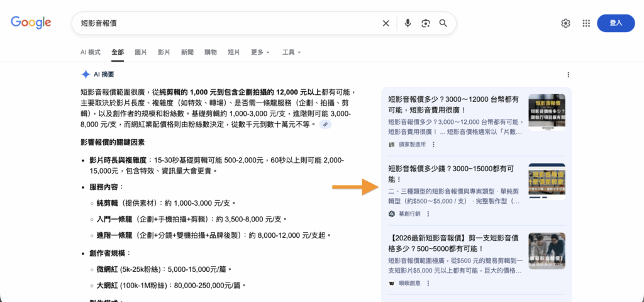644x302 pixels.
Task: Clear the search box with X icon
Action: 386,23
